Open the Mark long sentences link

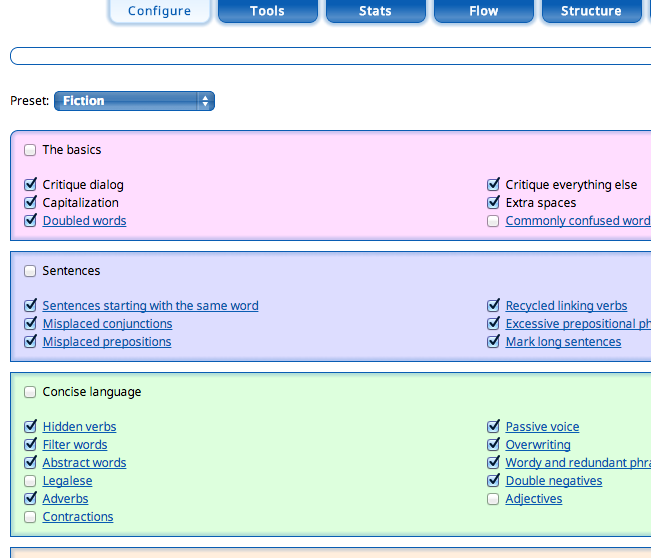(563, 342)
